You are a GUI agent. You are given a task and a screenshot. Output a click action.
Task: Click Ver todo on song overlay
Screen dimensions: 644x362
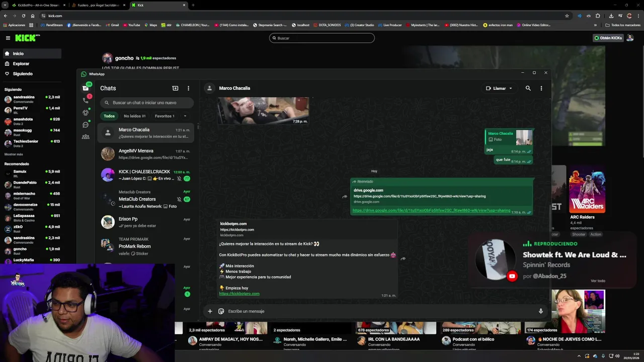(598, 281)
